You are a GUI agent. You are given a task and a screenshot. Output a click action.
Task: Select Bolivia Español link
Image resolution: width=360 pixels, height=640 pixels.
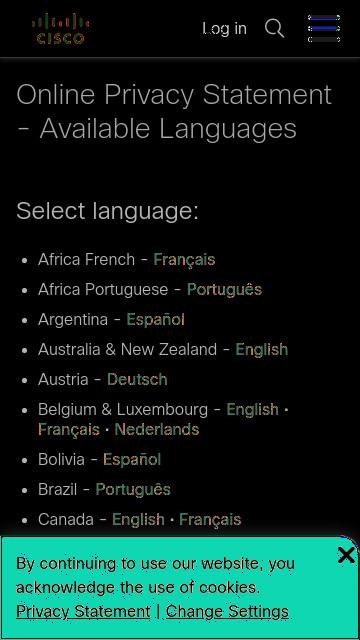pos(132,460)
